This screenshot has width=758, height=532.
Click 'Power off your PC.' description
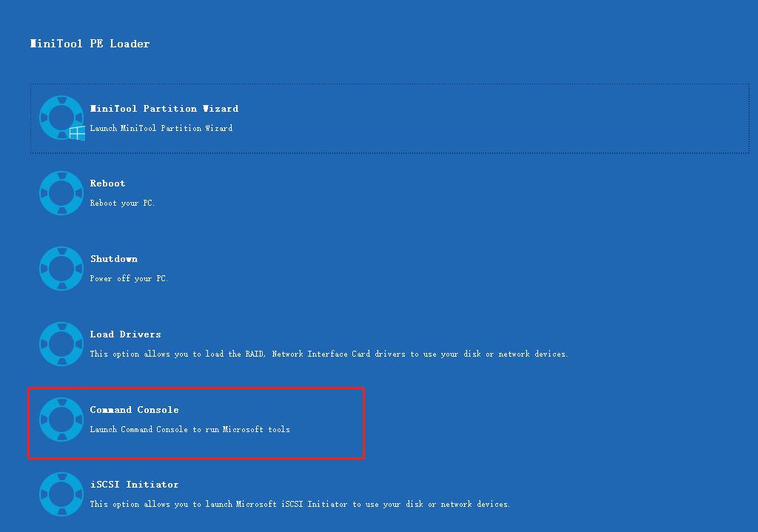(129, 278)
